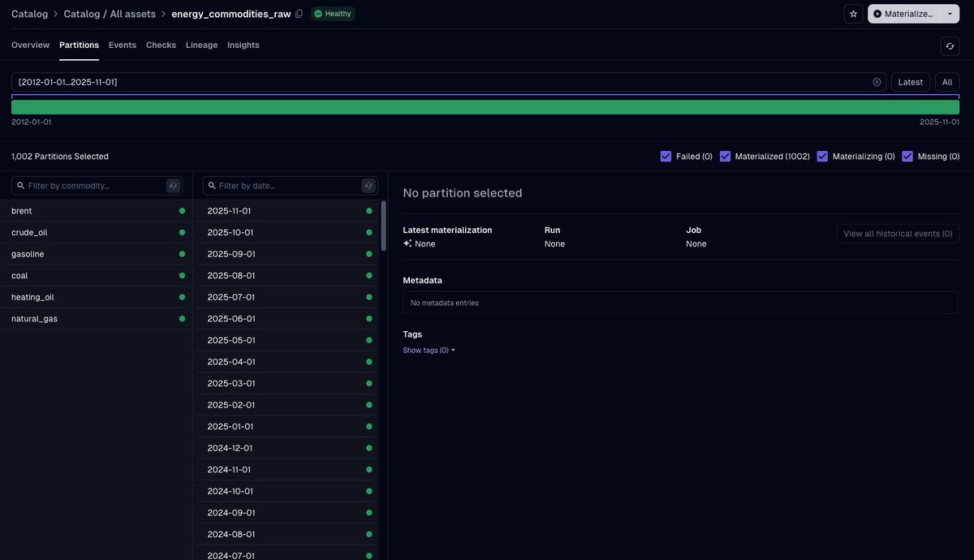Select partition 2025-10-01
Viewport: 974px width, 560px height.
[x=287, y=232]
